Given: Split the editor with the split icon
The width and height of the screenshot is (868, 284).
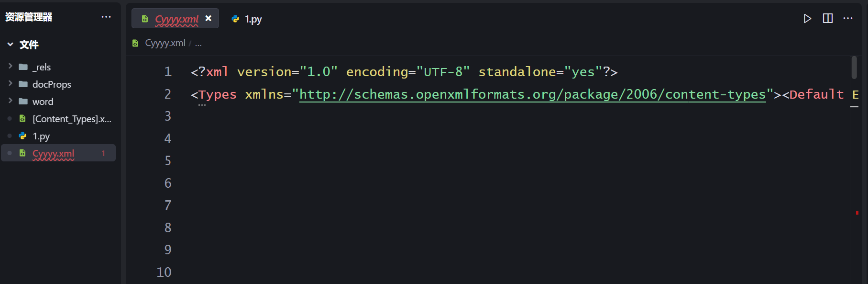Looking at the screenshot, I should [828, 19].
